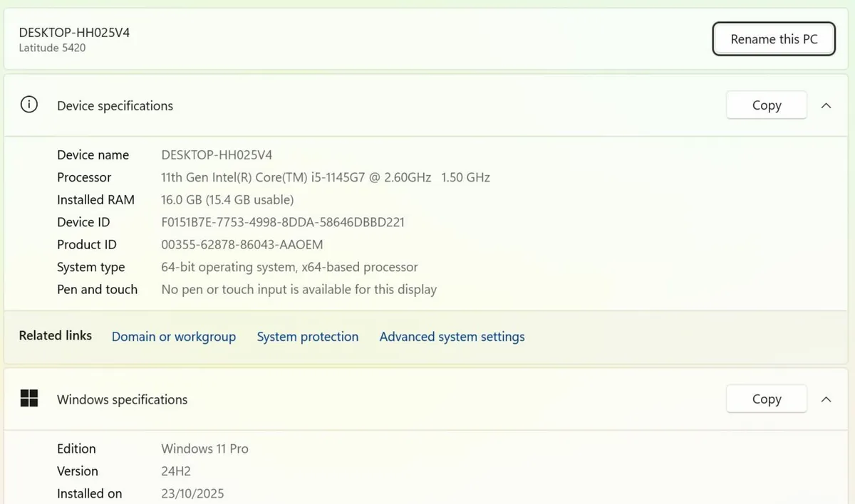Click the Windows 11 Pro edition value
855x504 pixels.
pyautogui.click(x=204, y=448)
